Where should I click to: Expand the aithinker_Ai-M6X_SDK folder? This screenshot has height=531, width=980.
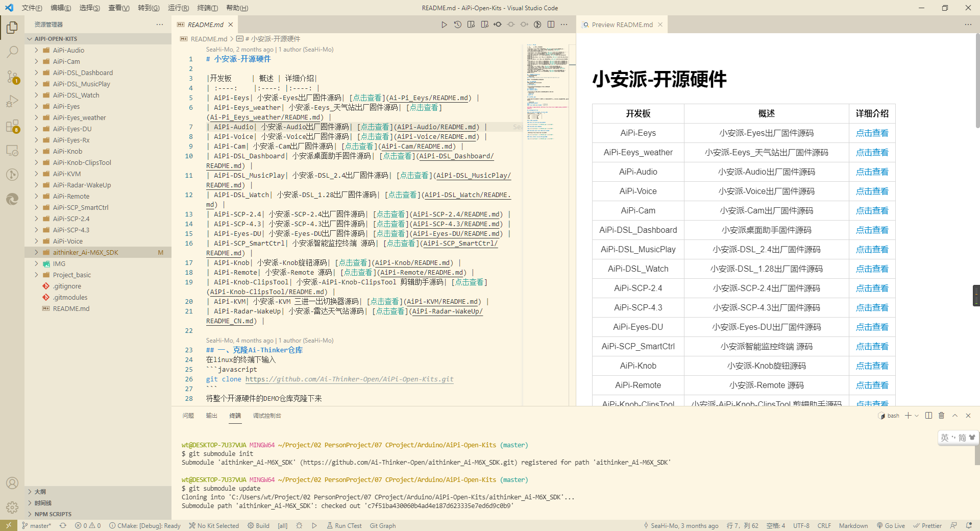tap(36, 252)
